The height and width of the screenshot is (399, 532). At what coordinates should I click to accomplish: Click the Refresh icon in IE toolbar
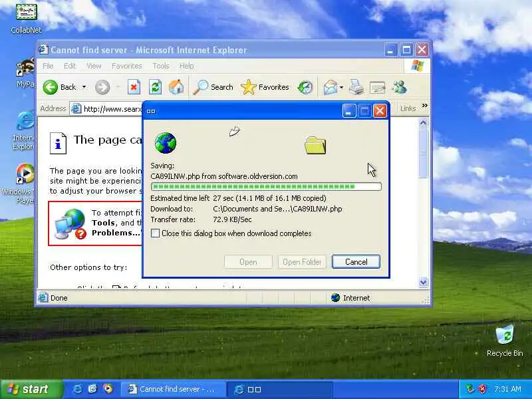(155, 87)
